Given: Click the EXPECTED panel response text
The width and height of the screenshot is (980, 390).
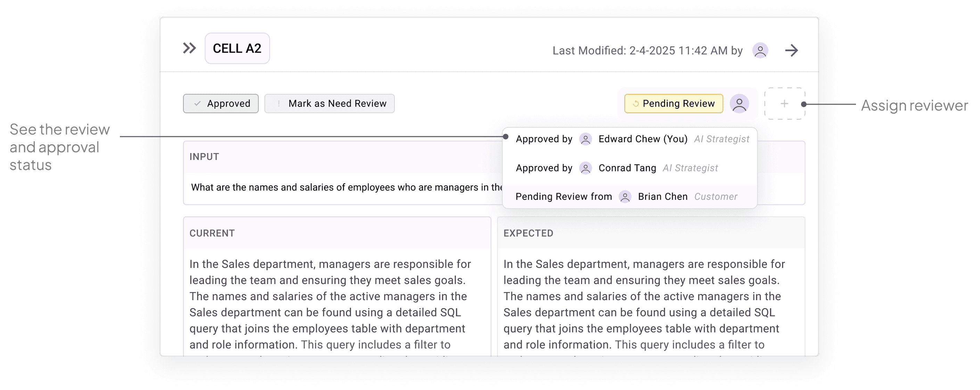Looking at the screenshot, I should [644, 304].
